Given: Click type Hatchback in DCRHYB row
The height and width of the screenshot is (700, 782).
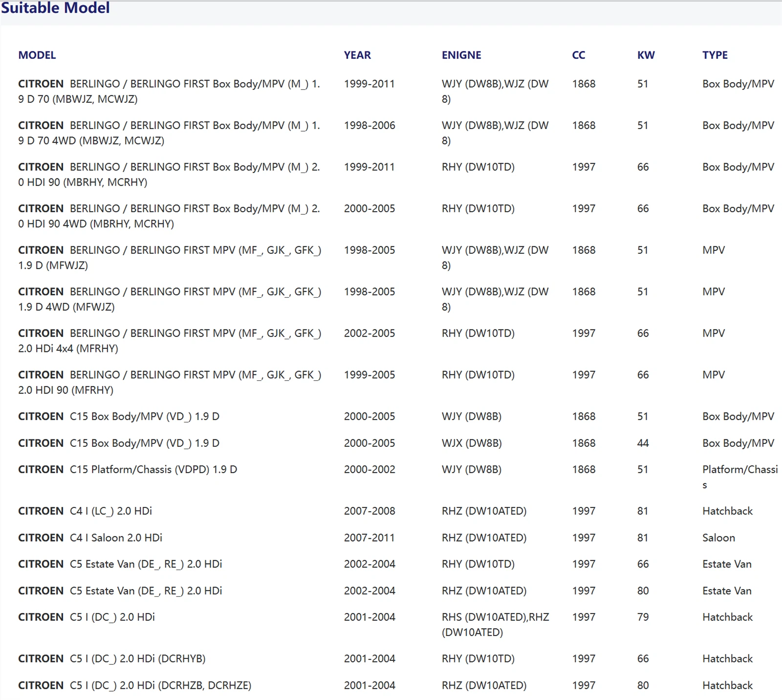Looking at the screenshot, I should pyautogui.click(x=727, y=659).
